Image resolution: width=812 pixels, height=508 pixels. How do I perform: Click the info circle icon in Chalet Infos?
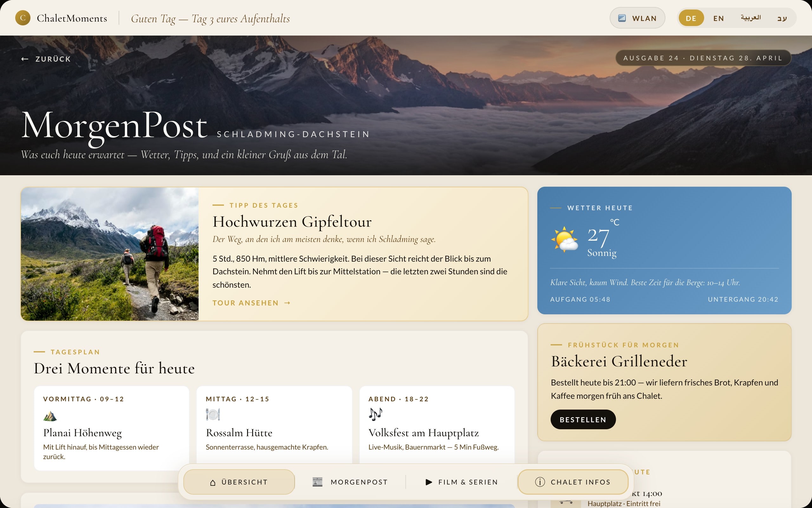click(540, 482)
